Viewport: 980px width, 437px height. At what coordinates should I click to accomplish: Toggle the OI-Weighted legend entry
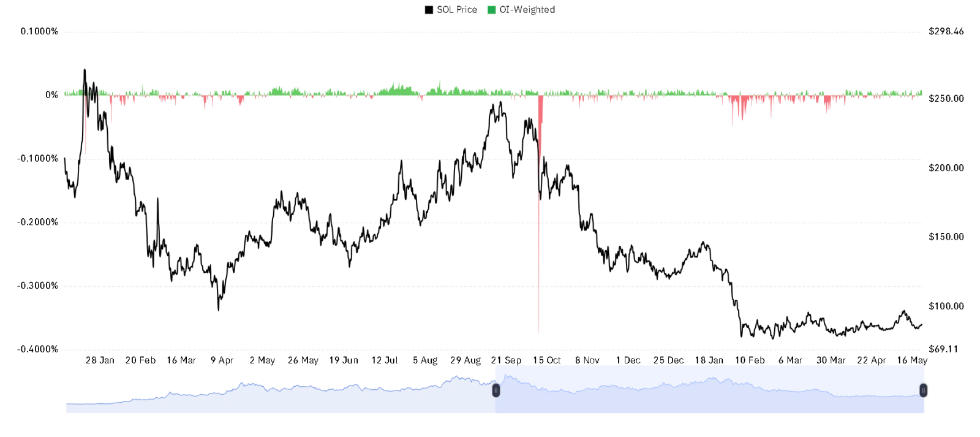521,10
